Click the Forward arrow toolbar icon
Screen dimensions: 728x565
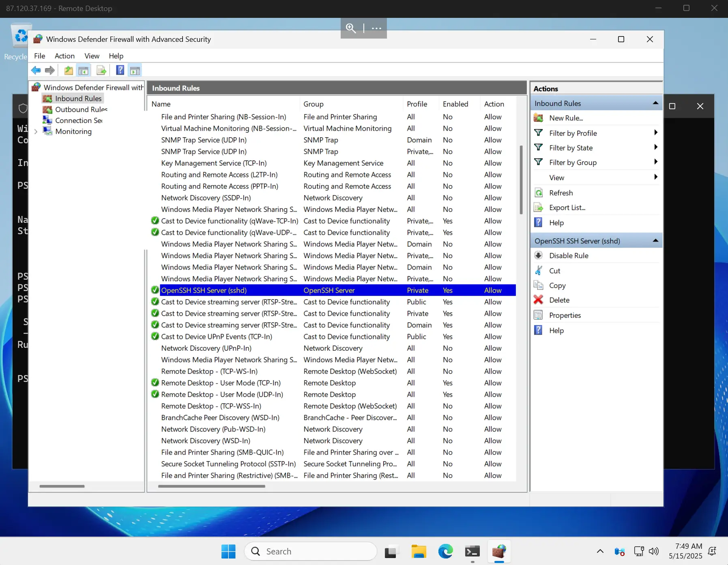coord(50,70)
